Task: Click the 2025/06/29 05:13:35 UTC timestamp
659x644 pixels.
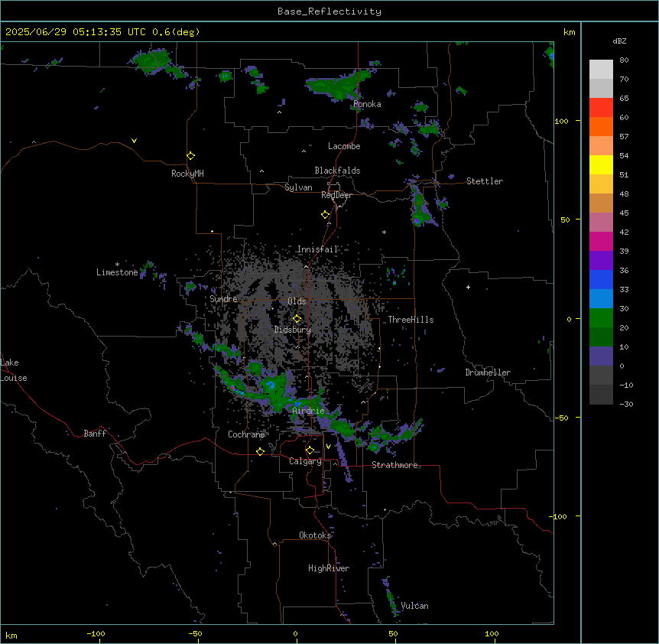Action: (x=76, y=32)
